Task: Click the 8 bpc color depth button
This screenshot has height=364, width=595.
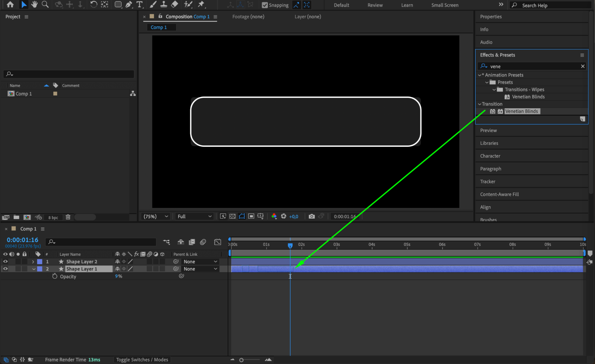Action: point(53,217)
